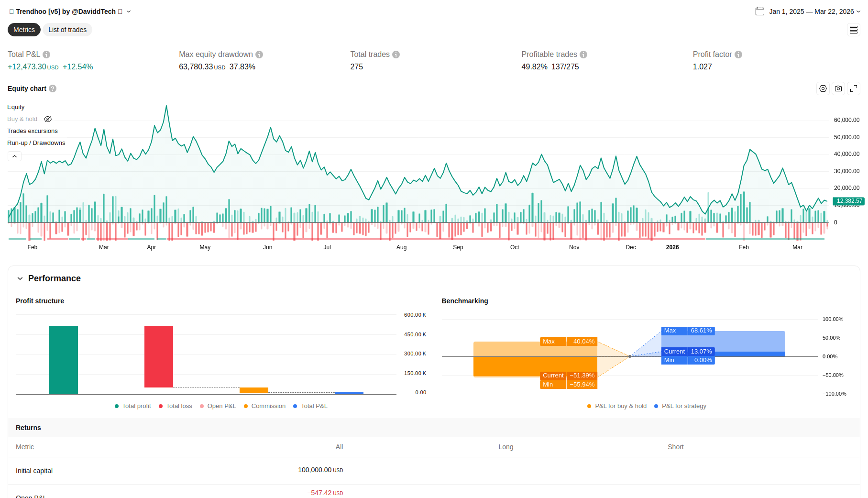Open equity chart settings hexagon icon
Image resolution: width=868 pixels, height=498 pixels.
(x=823, y=89)
